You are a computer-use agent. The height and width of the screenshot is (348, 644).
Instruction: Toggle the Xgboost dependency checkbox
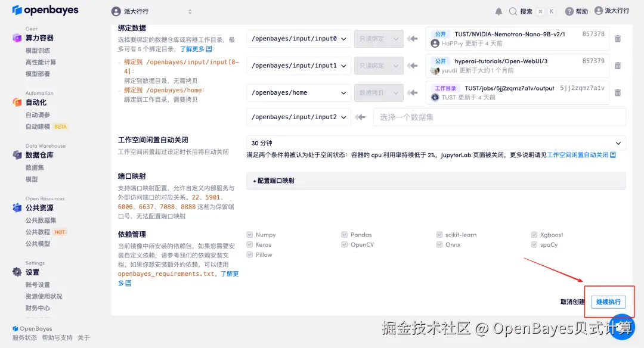click(534, 235)
